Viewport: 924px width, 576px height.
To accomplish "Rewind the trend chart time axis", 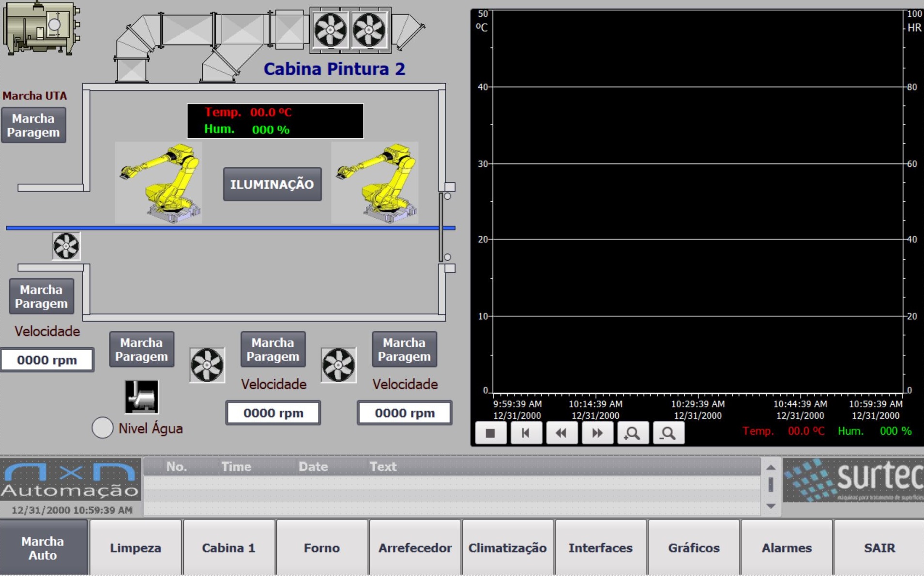I will [561, 433].
